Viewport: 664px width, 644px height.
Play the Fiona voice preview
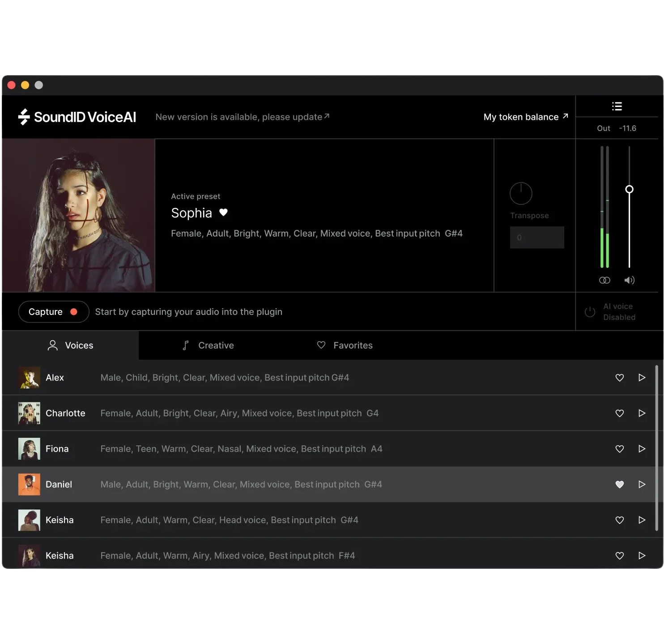(642, 449)
